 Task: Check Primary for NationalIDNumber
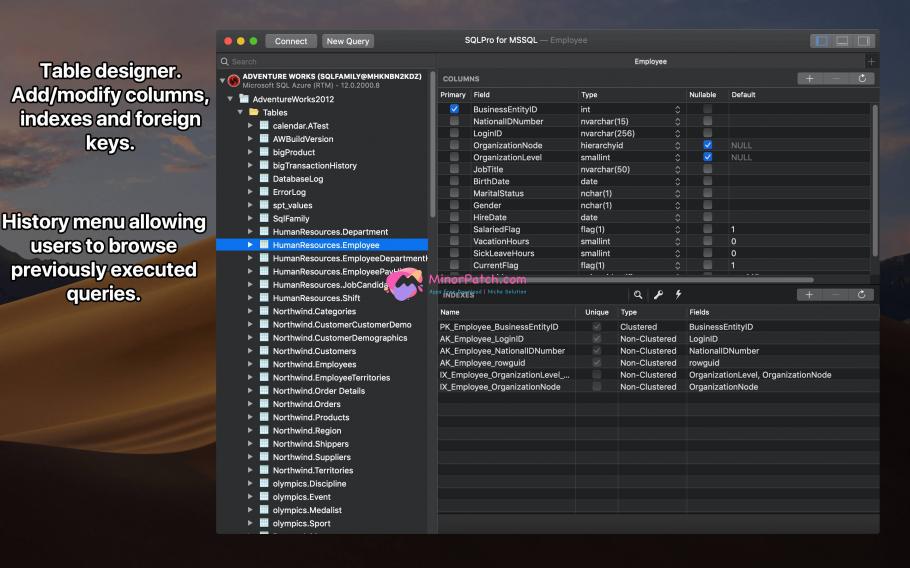[454, 121]
